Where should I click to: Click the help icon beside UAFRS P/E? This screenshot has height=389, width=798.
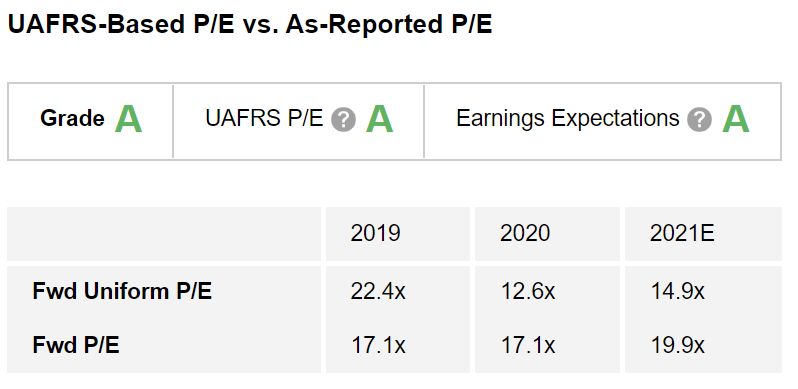tap(344, 120)
